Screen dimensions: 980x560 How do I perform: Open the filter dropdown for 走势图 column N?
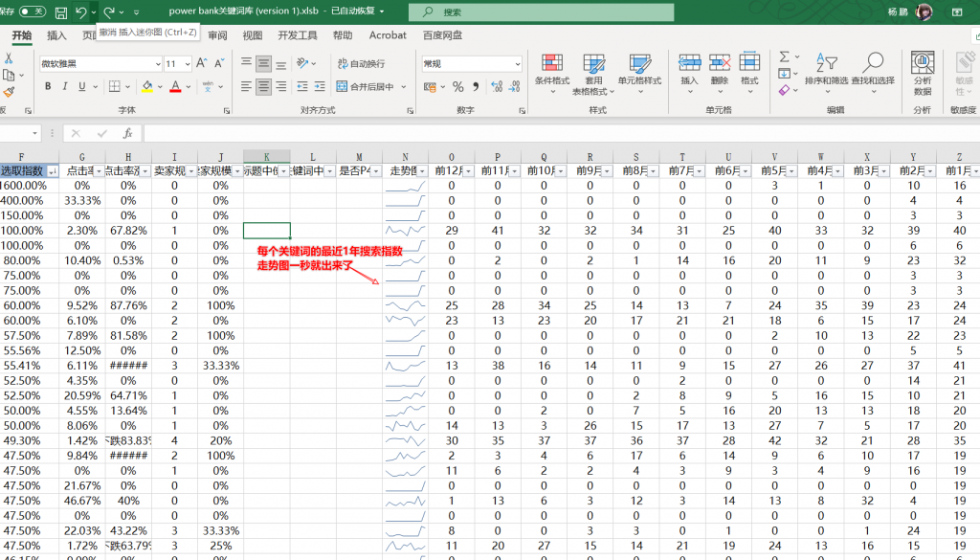pos(422,170)
